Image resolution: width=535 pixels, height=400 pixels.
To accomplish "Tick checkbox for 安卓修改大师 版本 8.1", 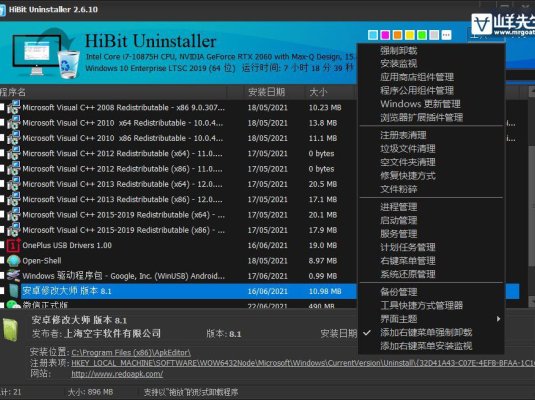I will tap(2, 291).
